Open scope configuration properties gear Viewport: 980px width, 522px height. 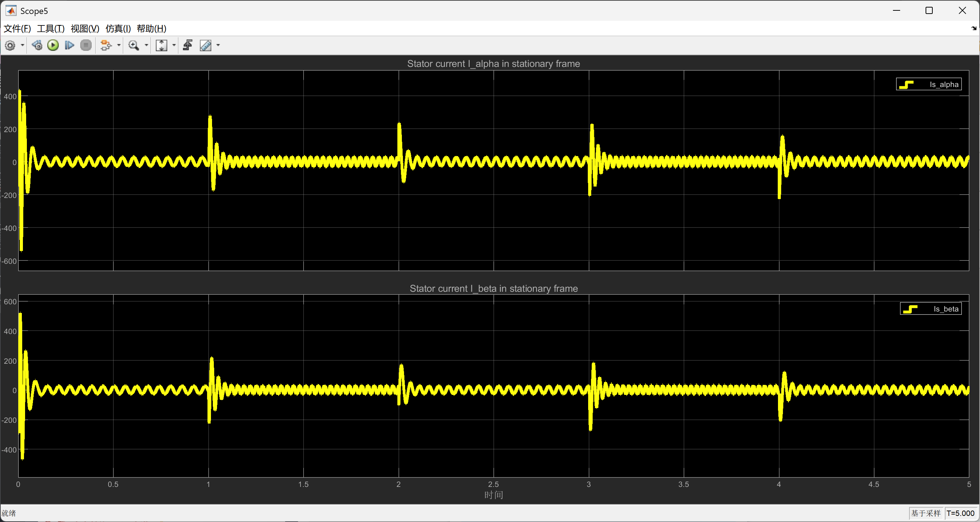[10, 45]
